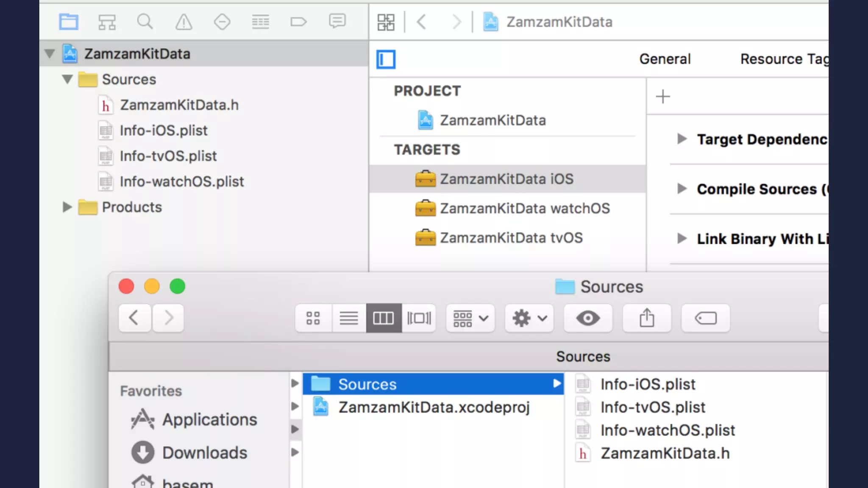The image size is (868, 488).
Task: Switch to the General tab
Action: [x=665, y=59]
